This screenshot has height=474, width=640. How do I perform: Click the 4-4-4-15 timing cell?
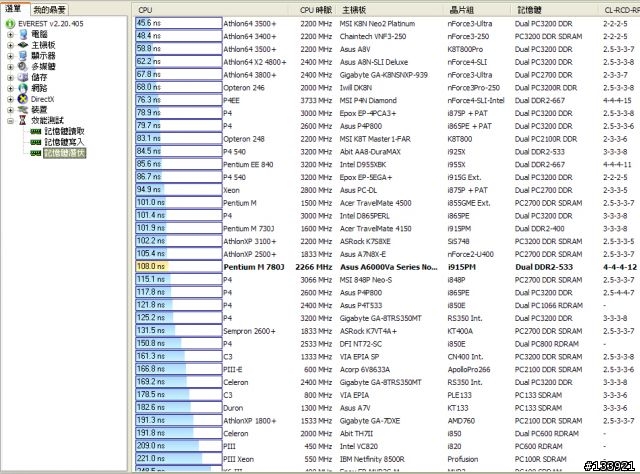click(617, 100)
